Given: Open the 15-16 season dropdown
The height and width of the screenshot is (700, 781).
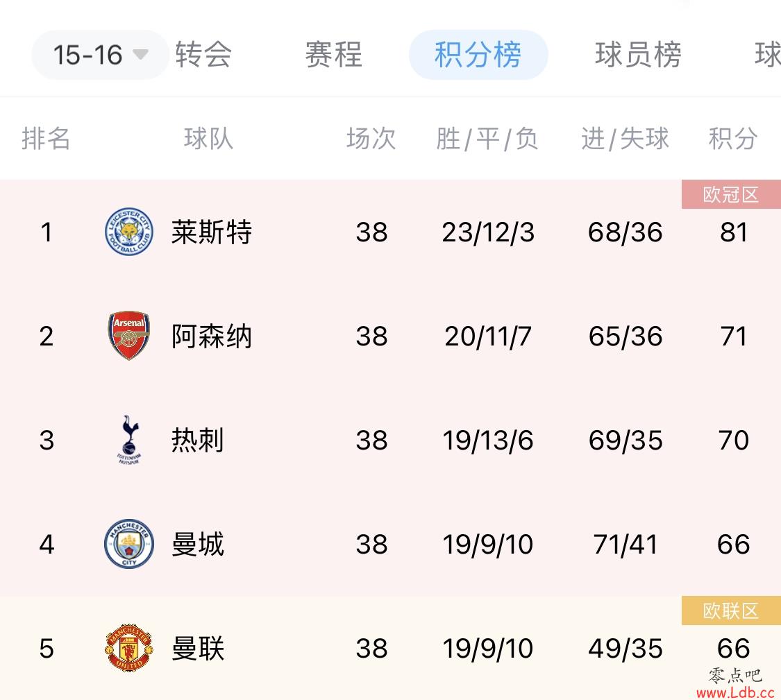Looking at the screenshot, I should [x=100, y=55].
